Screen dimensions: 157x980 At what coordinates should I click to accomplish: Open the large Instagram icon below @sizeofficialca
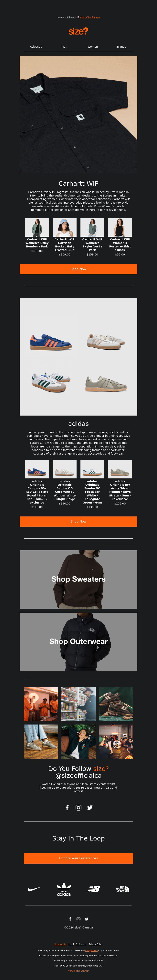pos(78,807)
